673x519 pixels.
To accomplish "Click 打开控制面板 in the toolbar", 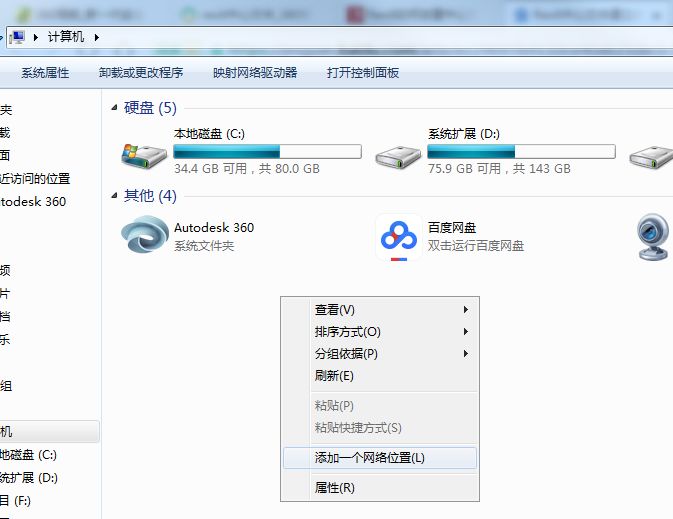I will pos(363,73).
